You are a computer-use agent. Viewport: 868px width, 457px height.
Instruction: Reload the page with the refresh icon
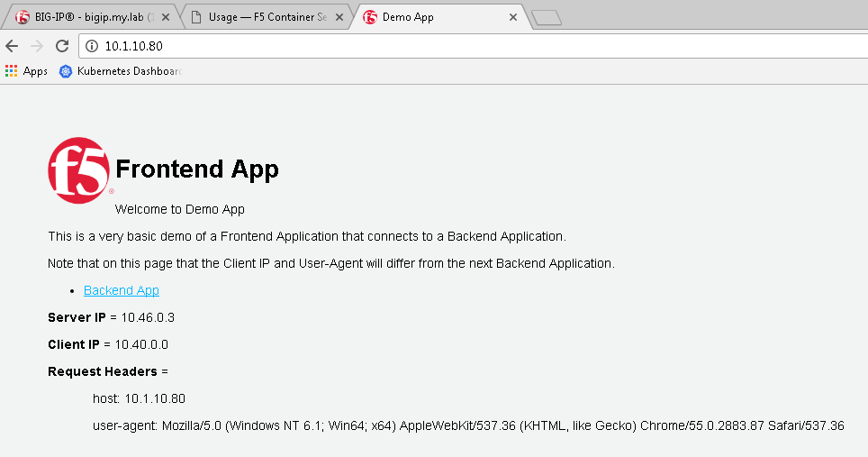click(x=62, y=46)
